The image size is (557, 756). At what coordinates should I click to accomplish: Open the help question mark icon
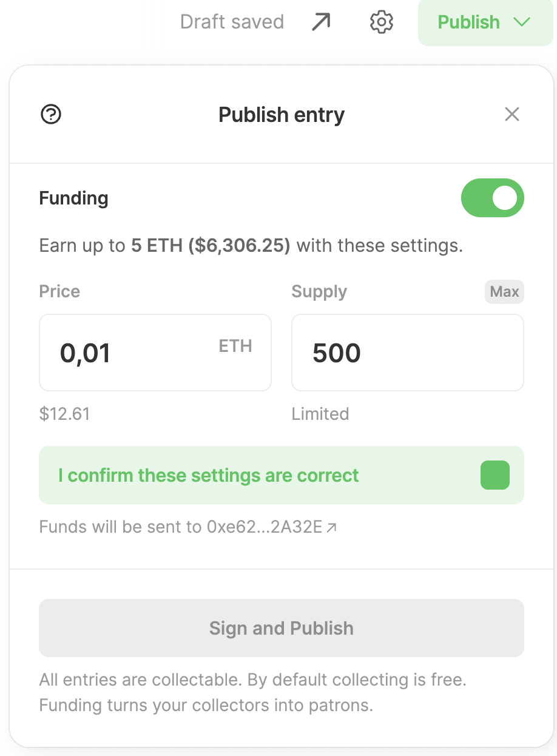(51, 114)
